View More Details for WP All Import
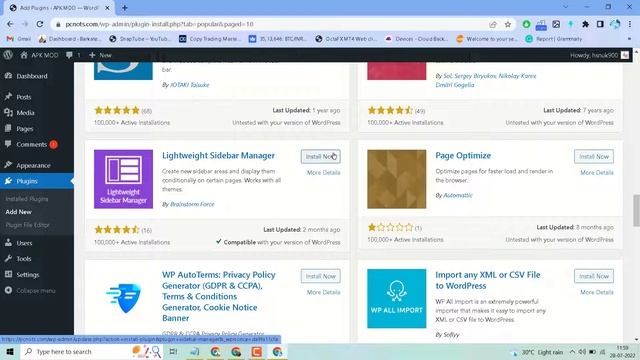The height and width of the screenshot is (360, 640). tap(597, 292)
